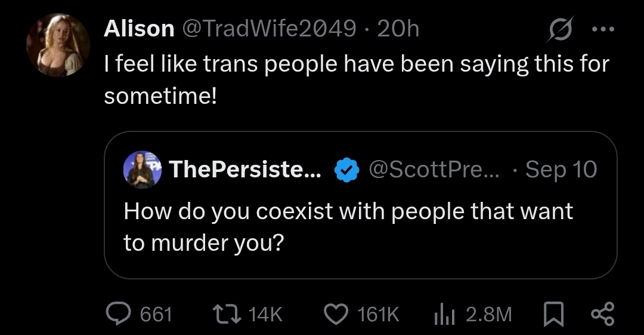Click the 20h timestamp
Screen dimensions: 644x335
pos(398,29)
